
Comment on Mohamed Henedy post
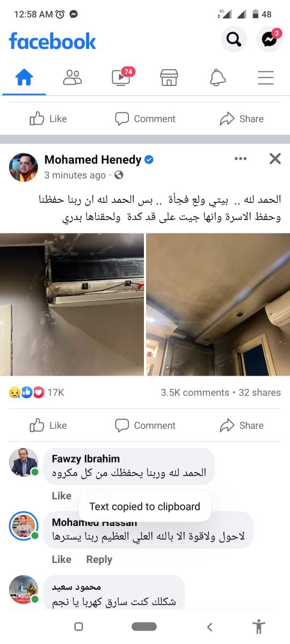tap(146, 426)
